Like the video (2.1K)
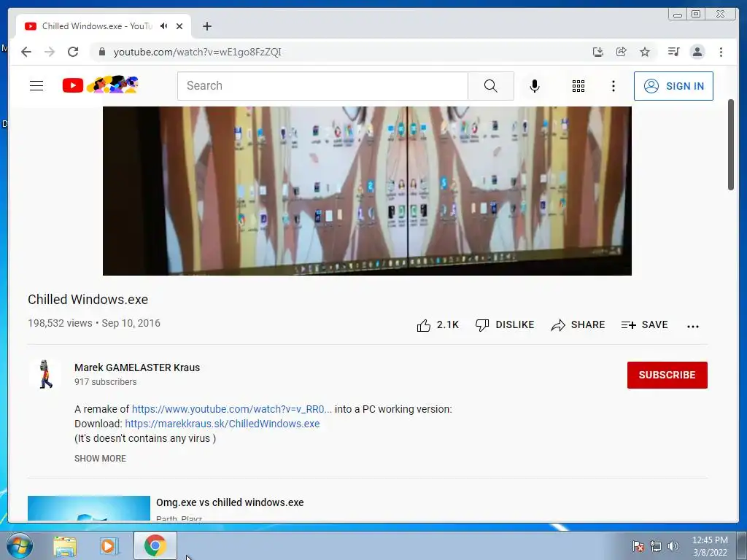Image resolution: width=747 pixels, height=560 pixels. coord(438,324)
